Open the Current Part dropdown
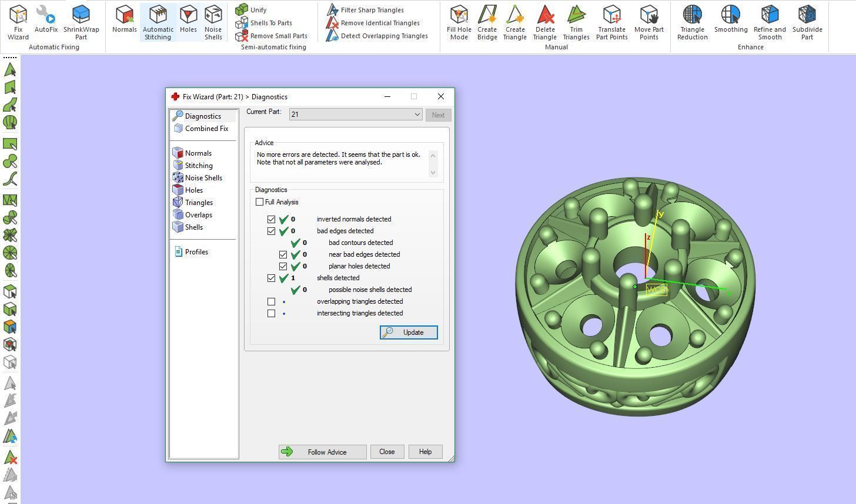Image resolution: width=856 pixels, height=504 pixels. [356, 115]
